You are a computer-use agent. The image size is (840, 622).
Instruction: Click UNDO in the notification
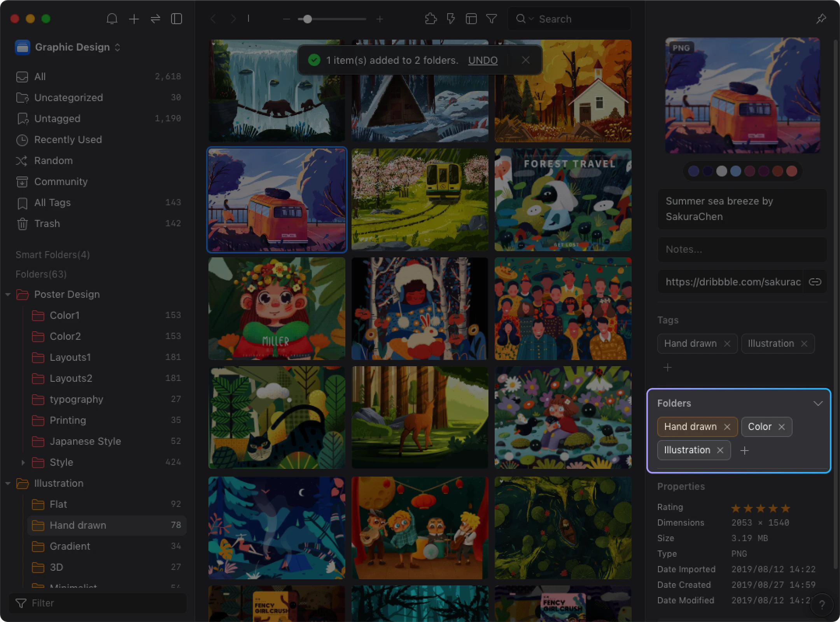[x=483, y=60]
